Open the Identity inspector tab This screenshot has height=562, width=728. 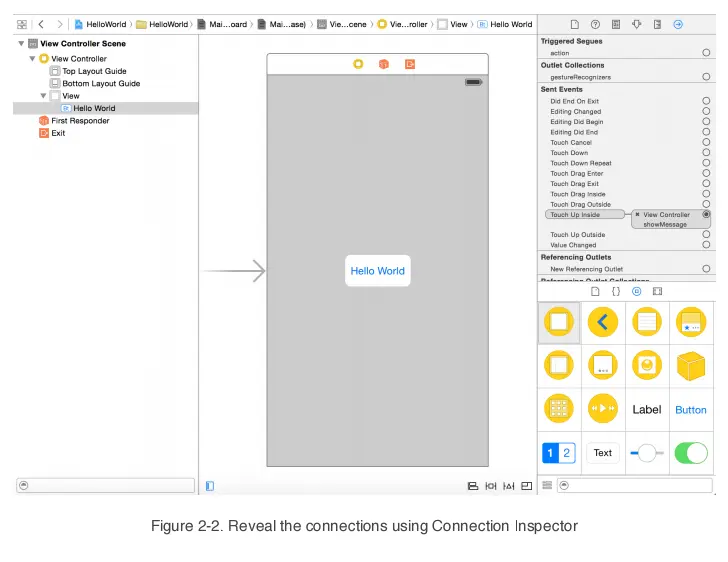616,24
